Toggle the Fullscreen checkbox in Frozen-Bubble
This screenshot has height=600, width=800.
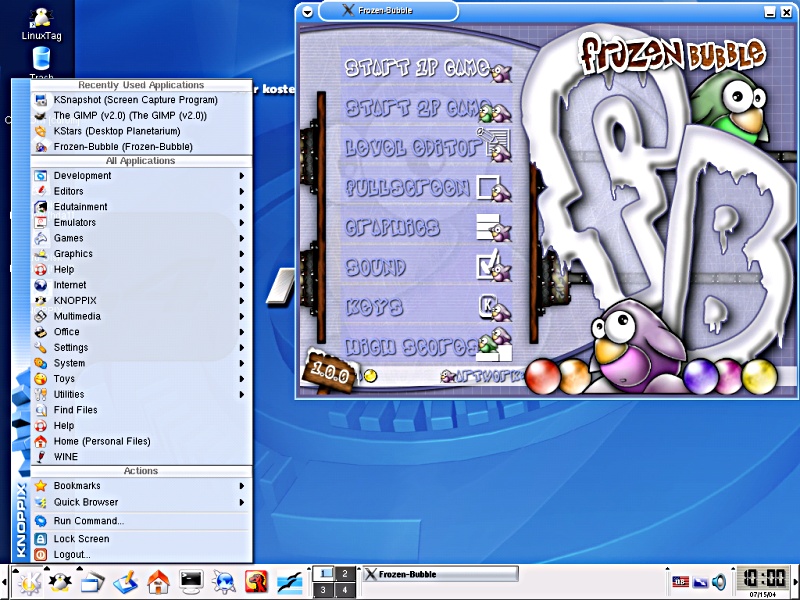488,187
